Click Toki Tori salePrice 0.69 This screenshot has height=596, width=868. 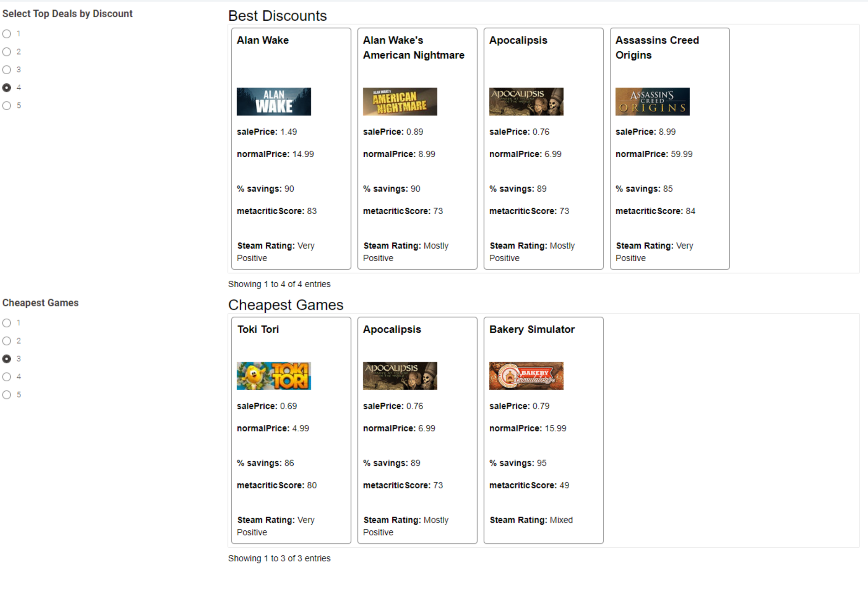point(267,406)
